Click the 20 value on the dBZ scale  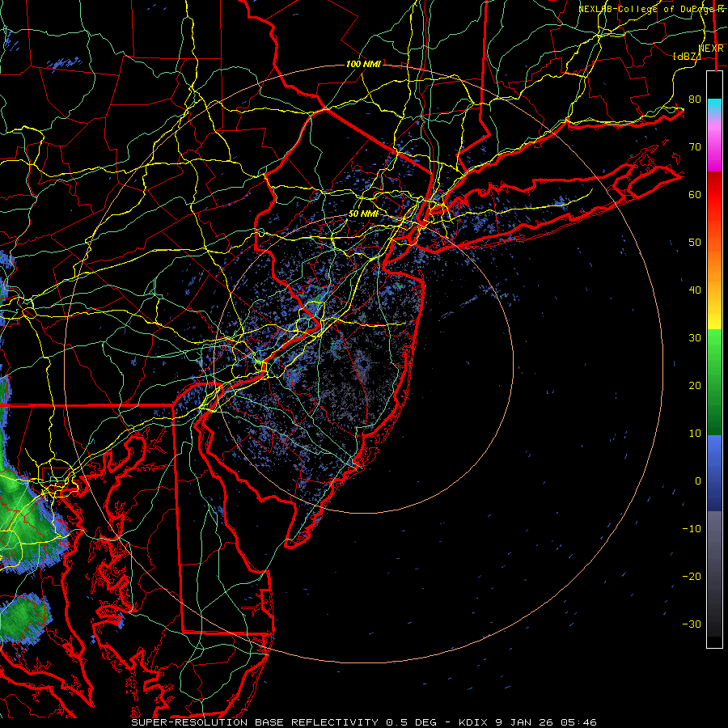click(x=695, y=386)
